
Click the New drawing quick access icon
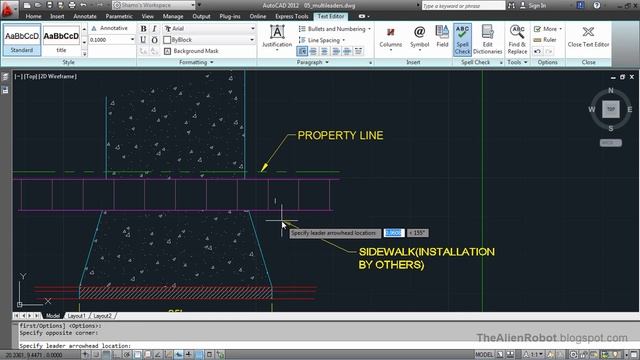[27, 5]
